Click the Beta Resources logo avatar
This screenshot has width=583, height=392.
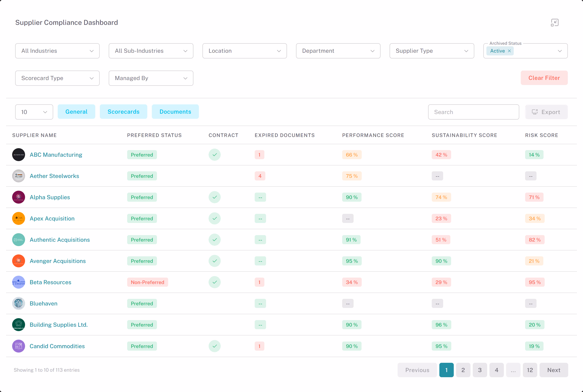pyautogui.click(x=18, y=282)
